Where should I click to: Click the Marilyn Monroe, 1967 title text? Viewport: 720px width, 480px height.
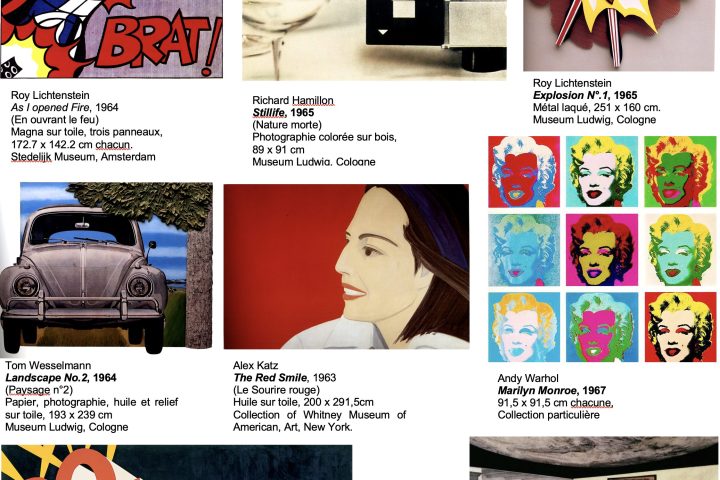pyautogui.click(x=552, y=390)
